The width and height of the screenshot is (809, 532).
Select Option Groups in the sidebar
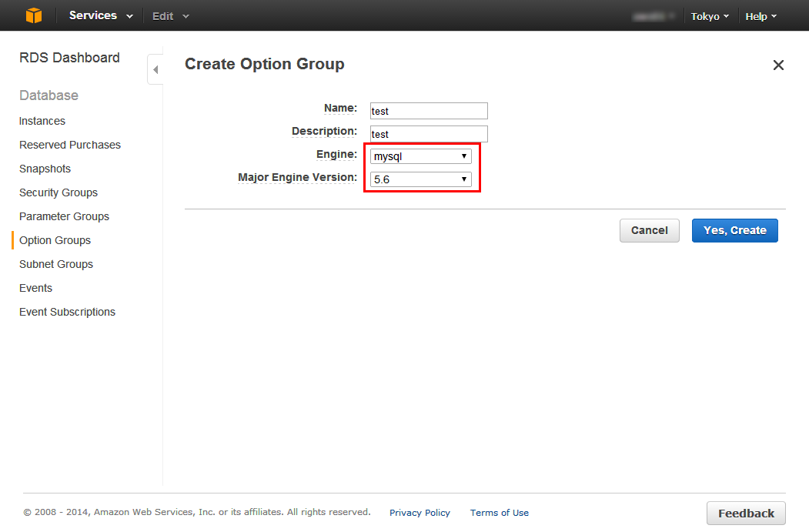tap(55, 240)
